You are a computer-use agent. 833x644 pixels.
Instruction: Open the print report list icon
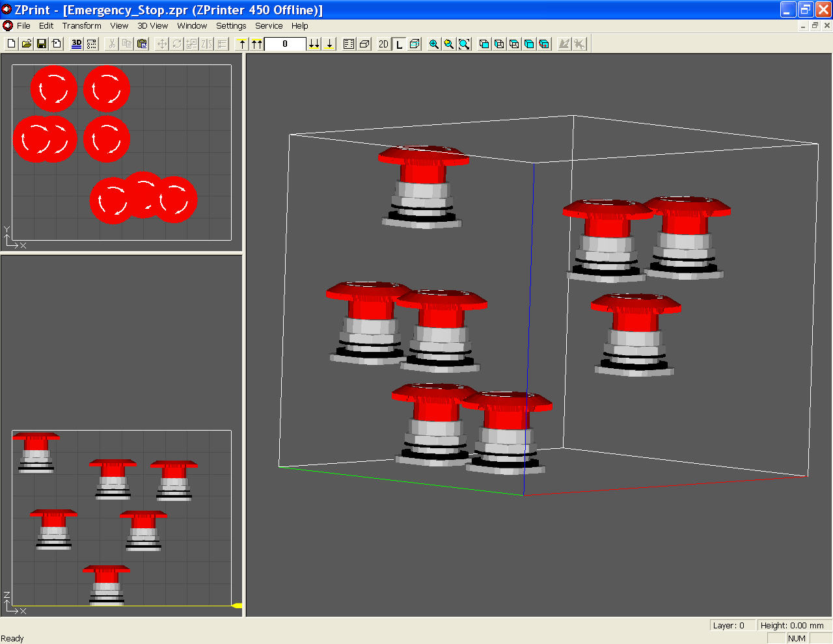(348, 44)
